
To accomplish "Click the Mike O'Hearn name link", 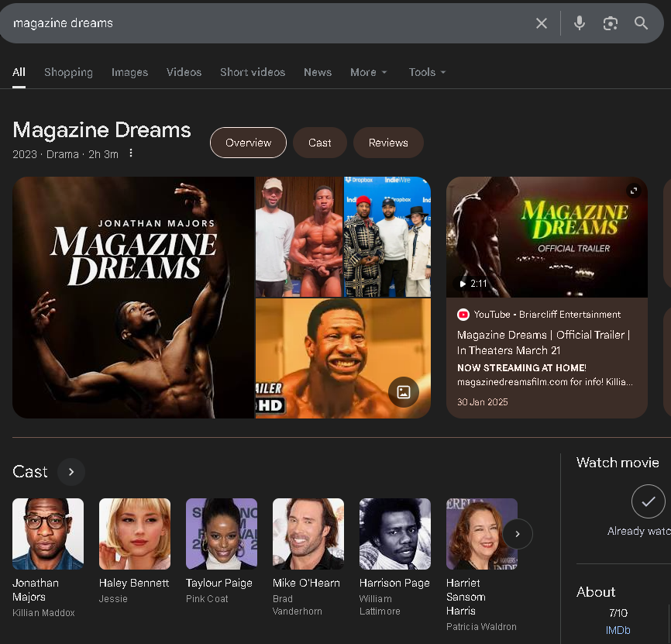I will (x=306, y=583).
